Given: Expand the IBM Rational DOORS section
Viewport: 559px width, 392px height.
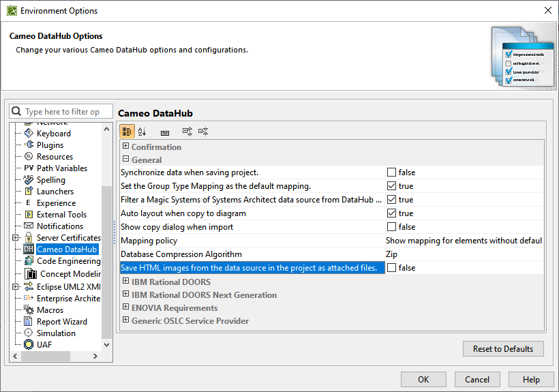Looking at the screenshot, I should point(125,282).
